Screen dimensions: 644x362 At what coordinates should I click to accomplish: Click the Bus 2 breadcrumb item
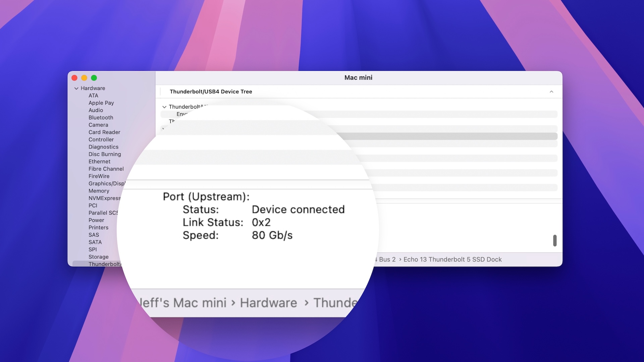point(387,259)
